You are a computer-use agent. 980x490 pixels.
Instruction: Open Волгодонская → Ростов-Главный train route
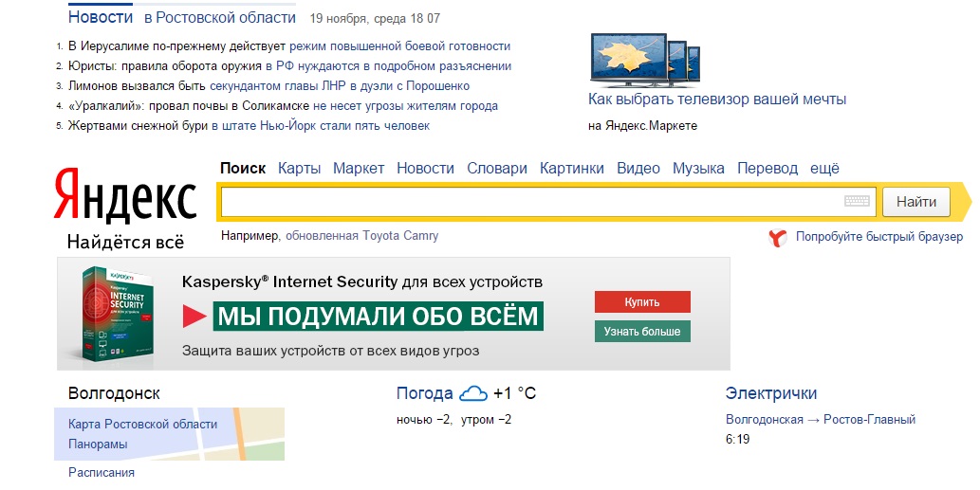coord(821,420)
